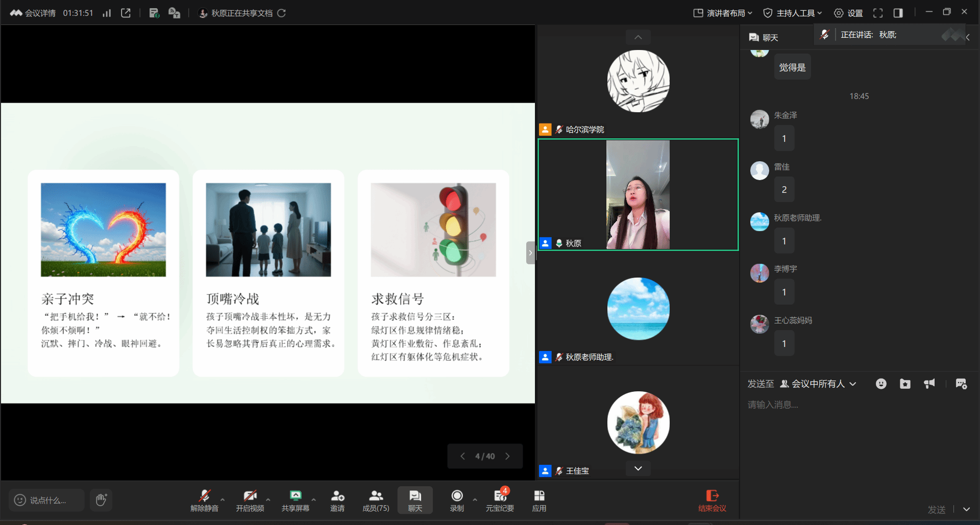This screenshot has height=525, width=980.
Task: Open the 邀请 invite icon
Action: click(x=337, y=501)
